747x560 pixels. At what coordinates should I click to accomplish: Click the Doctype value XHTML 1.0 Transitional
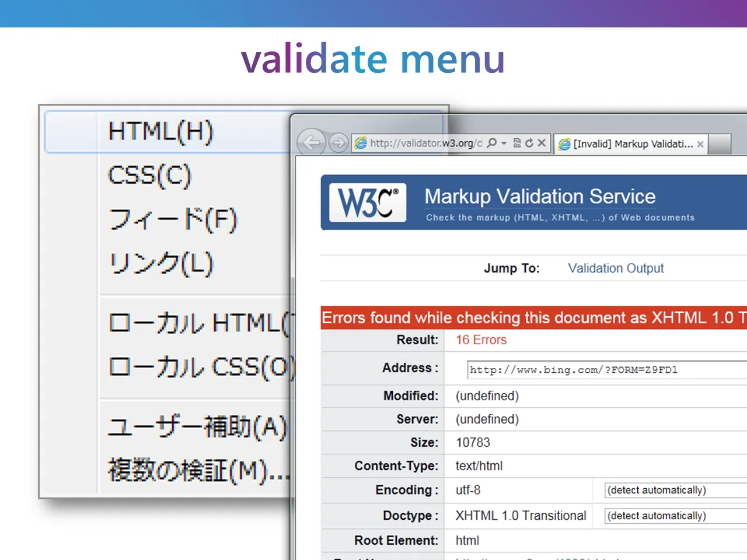(x=521, y=516)
